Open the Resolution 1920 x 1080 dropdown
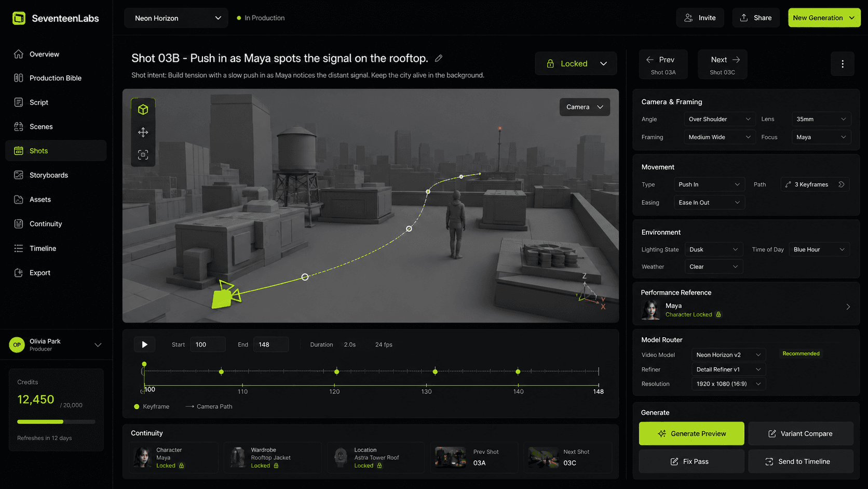 [729, 384]
